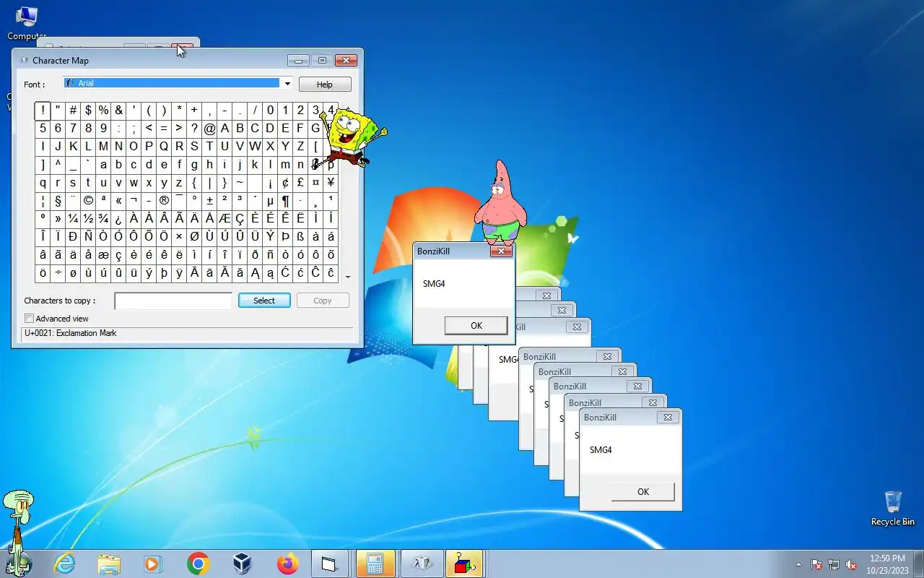Click the Patrick Star desktop character
Viewport: 924px width, 578px height.
[500, 204]
